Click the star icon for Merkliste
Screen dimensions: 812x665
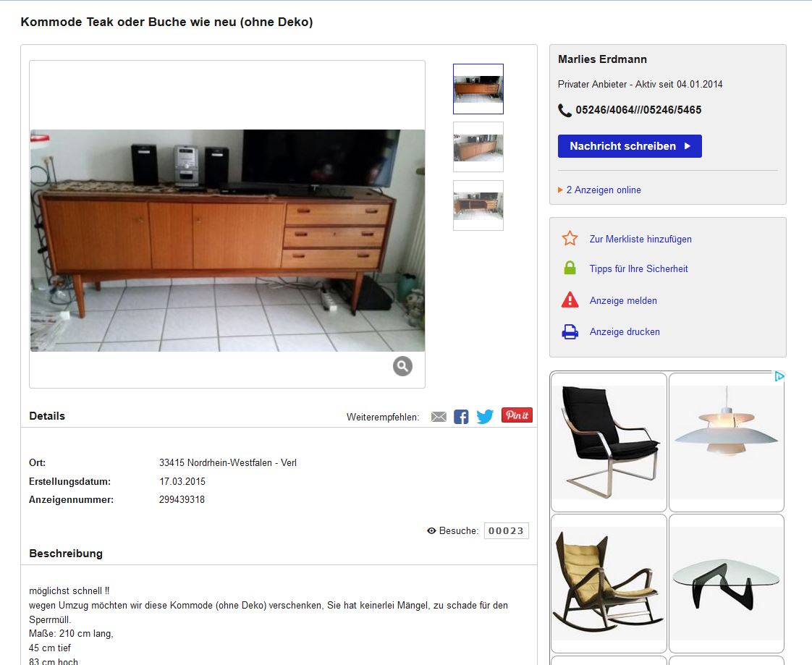[570, 238]
